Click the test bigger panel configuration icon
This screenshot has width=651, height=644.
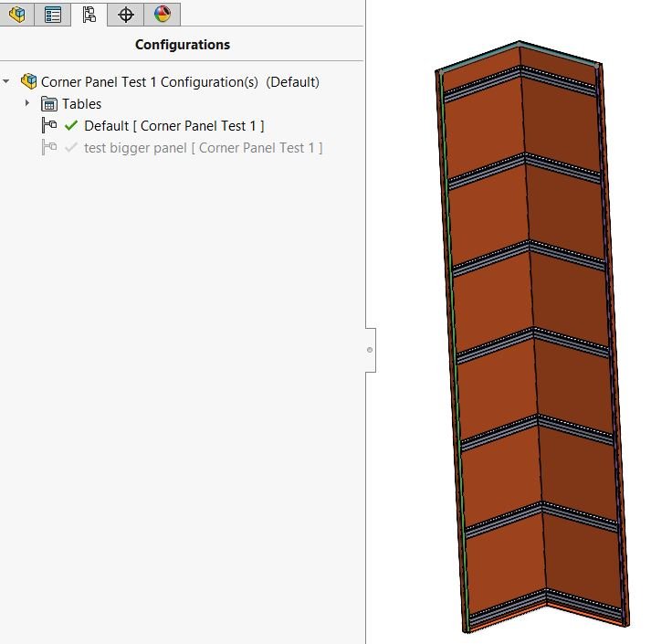tap(49, 147)
